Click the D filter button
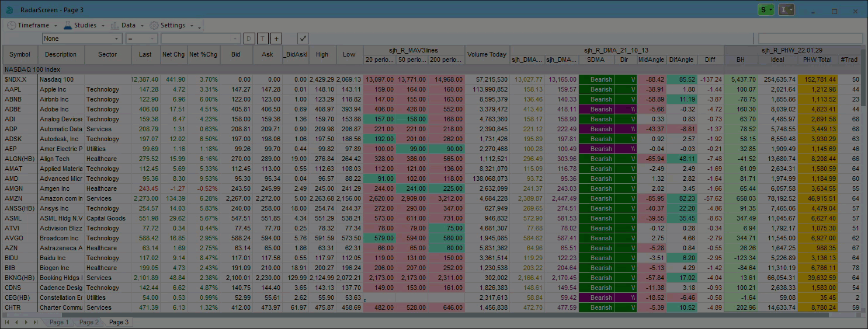868x329 pixels. tap(249, 38)
